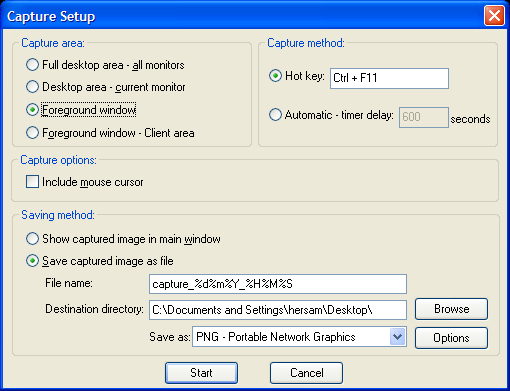
Task: Click the Cancel button
Action: (x=306, y=373)
